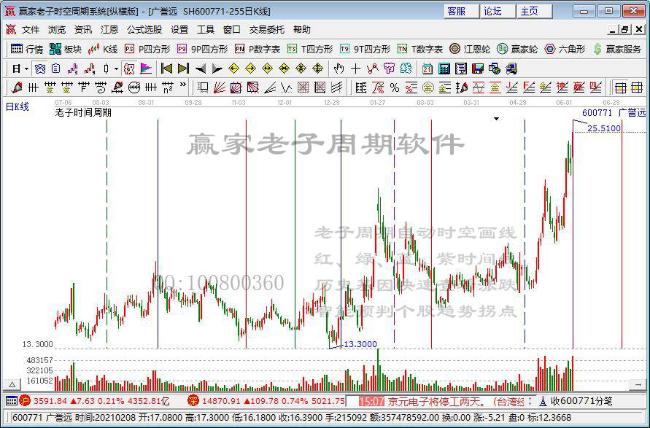Expand the dropdown arrow after the 0 icon

coord(116,69)
